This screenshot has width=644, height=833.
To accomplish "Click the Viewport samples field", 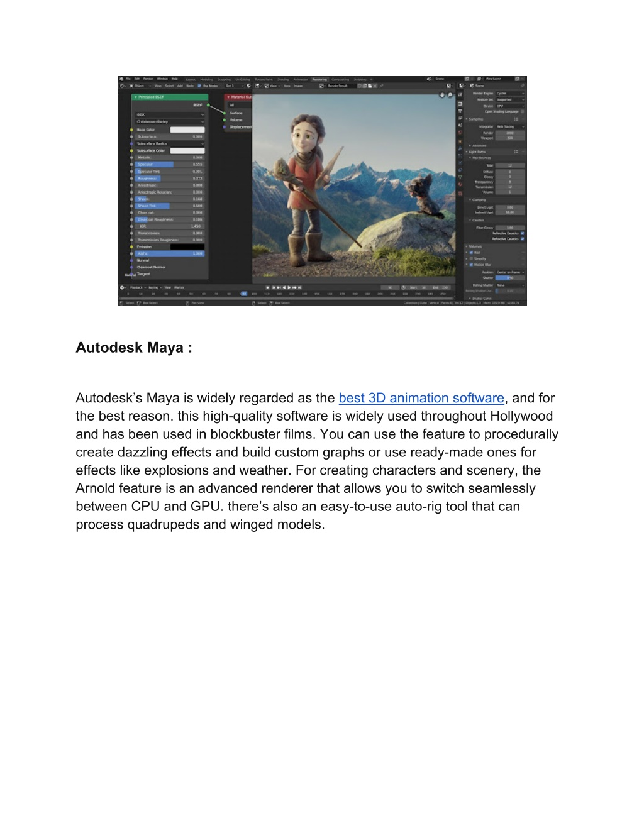I will click(x=510, y=138).
